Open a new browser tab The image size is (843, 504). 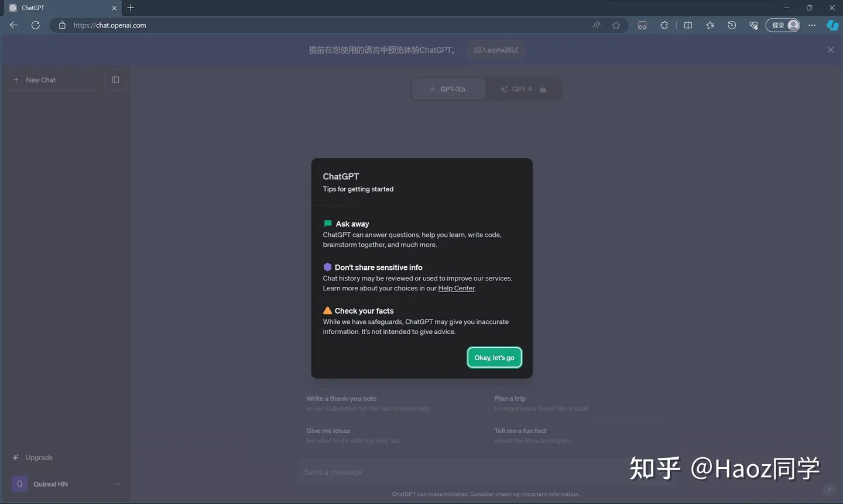point(131,8)
